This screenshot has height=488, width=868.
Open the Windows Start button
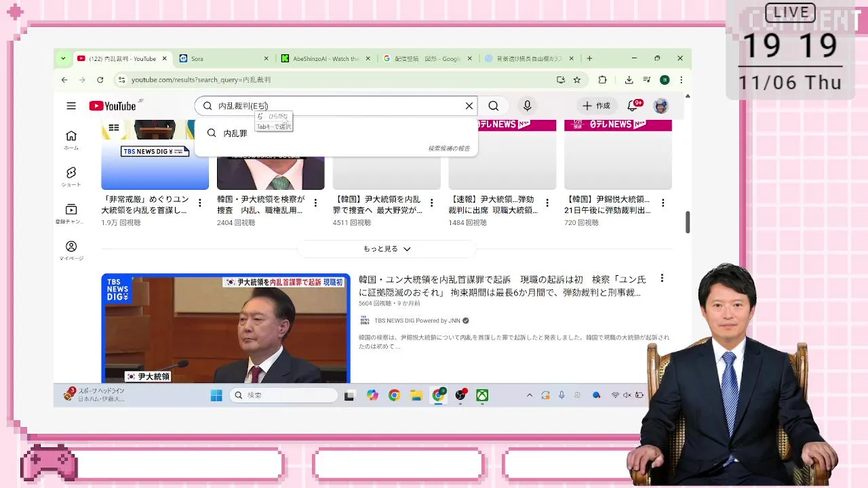216,395
